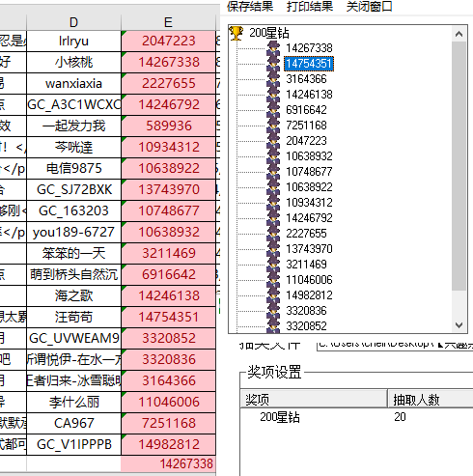Click the avatar icon beside 2227655 in tree
This screenshot has width=473, height=476.
pos(273,234)
